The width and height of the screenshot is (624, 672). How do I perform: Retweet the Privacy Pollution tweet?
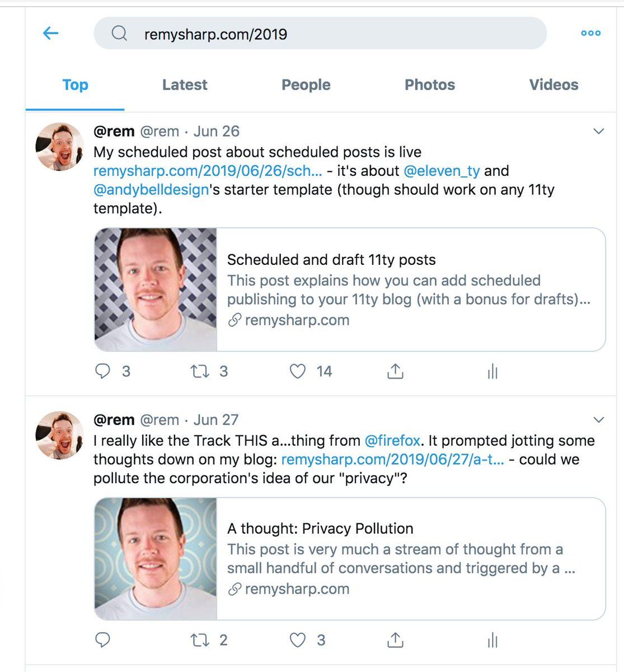point(200,640)
